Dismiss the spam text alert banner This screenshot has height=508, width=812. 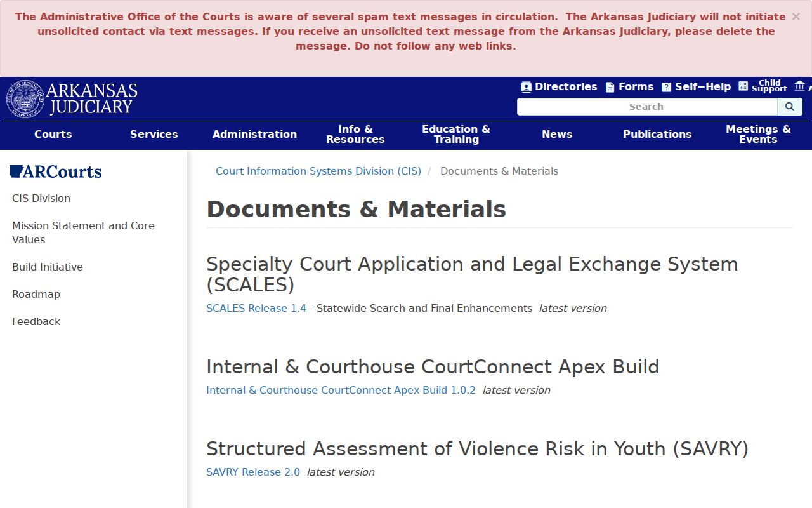pyautogui.click(x=796, y=17)
